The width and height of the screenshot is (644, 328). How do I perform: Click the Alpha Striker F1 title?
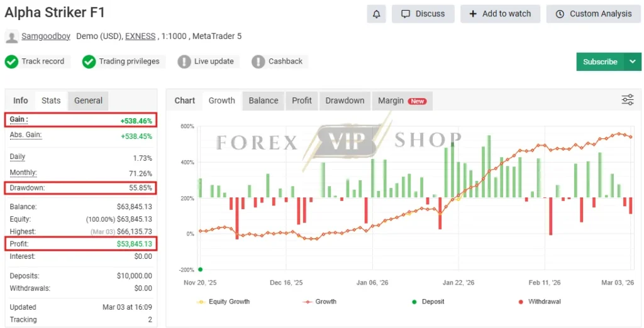[55, 13]
